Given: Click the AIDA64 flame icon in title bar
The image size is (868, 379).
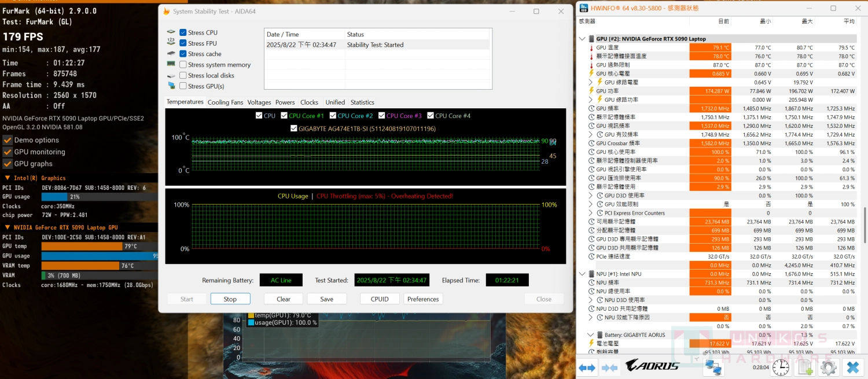Looking at the screenshot, I should [x=167, y=12].
